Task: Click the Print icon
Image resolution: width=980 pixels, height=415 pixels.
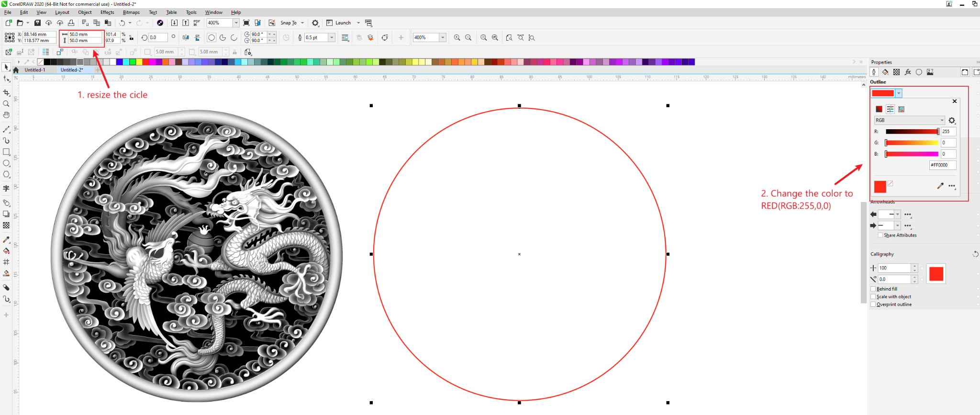Action: click(x=71, y=23)
